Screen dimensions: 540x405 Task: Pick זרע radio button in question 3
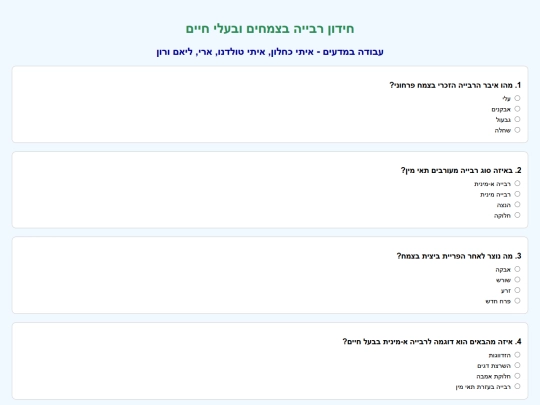pyautogui.click(x=517, y=290)
